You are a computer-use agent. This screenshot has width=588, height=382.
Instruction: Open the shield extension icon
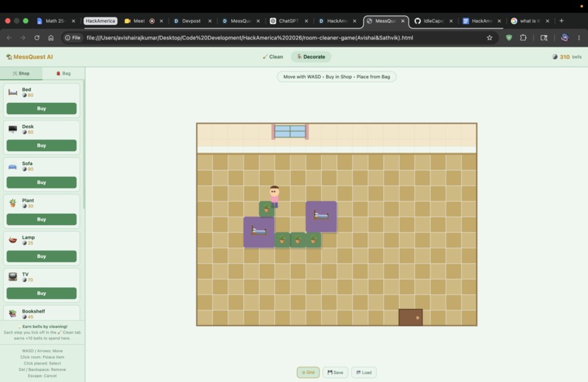coord(509,37)
